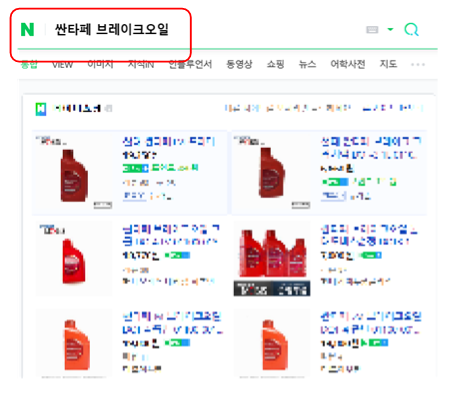This screenshot has width=455, height=398.
Task: Open the left orange bottle product thumbnail
Action: pyautogui.click(x=74, y=344)
